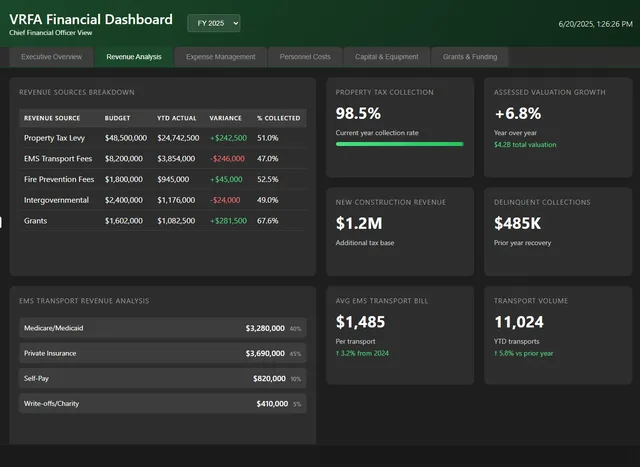Image resolution: width=640 pixels, height=467 pixels.
Task: Click the 5.8% vs prior year indicator
Action: pos(523,354)
